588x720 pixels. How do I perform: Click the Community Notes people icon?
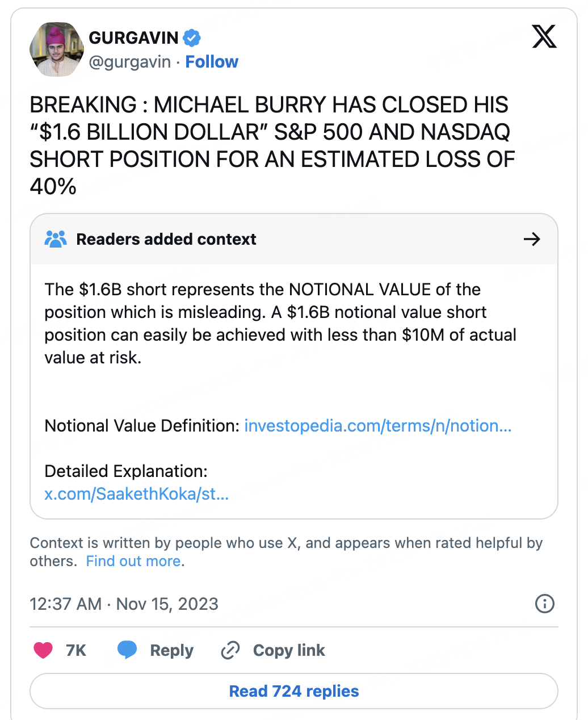(x=55, y=239)
